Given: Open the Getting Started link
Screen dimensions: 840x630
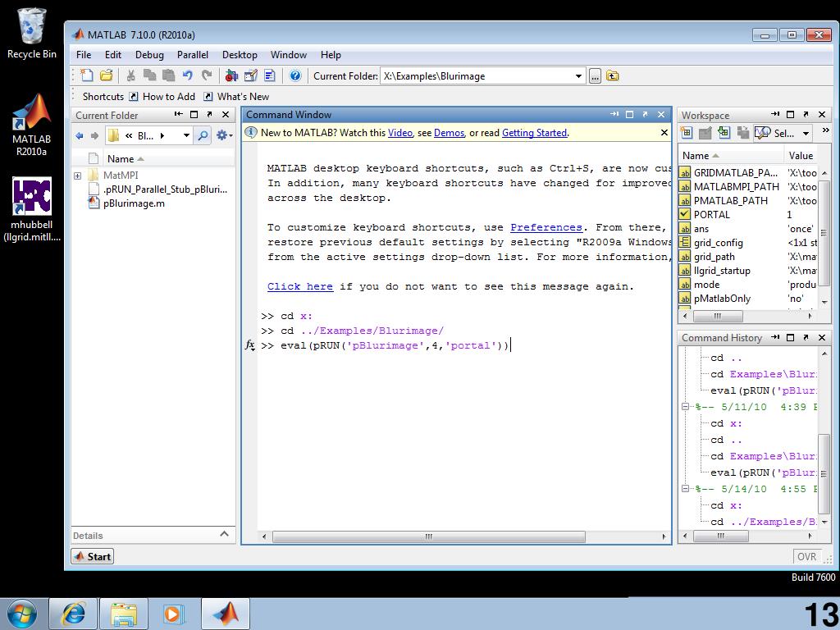Looking at the screenshot, I should pos(534,133).
